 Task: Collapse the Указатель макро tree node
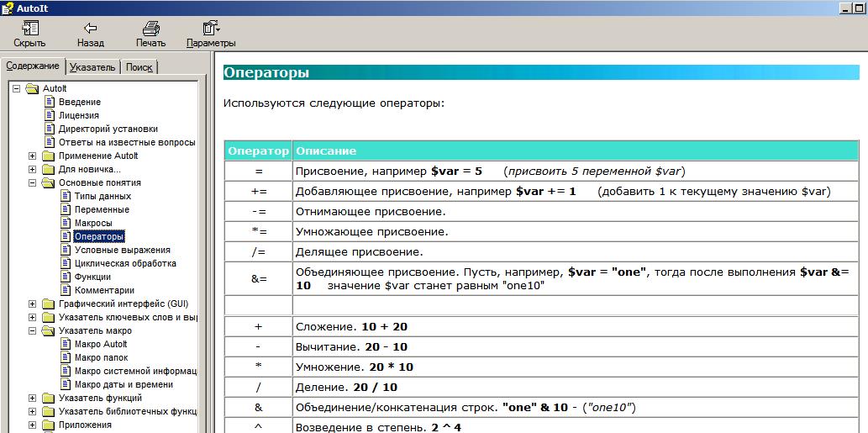(x=33, y=330)
